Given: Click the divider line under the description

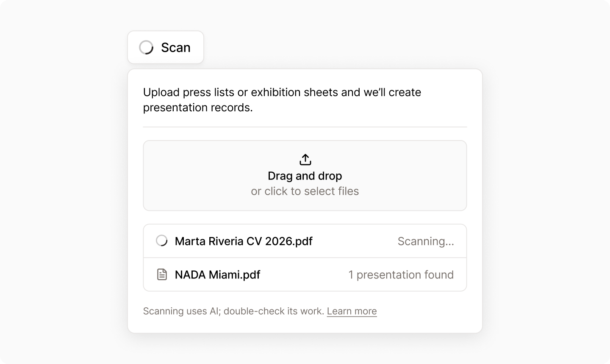Looking at the screenshot, I should 305,127.
